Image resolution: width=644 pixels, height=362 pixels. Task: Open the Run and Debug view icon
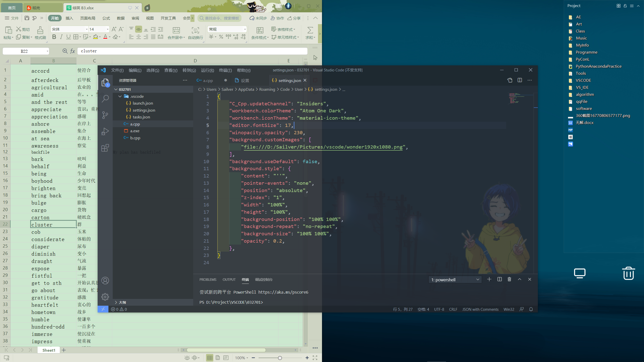pyautogui.click(x=105, y=131)
